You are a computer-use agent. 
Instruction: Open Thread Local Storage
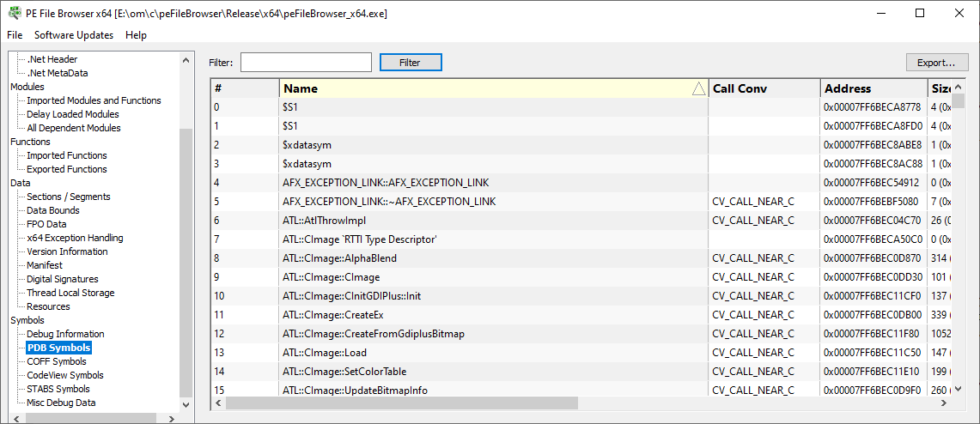[70, 293]
